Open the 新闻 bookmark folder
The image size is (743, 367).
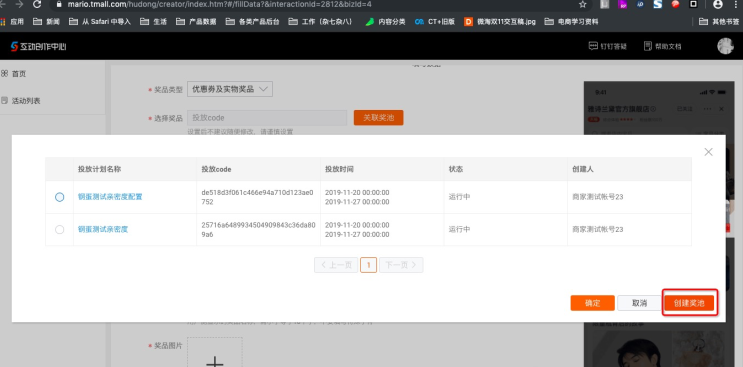click(47, 22)
